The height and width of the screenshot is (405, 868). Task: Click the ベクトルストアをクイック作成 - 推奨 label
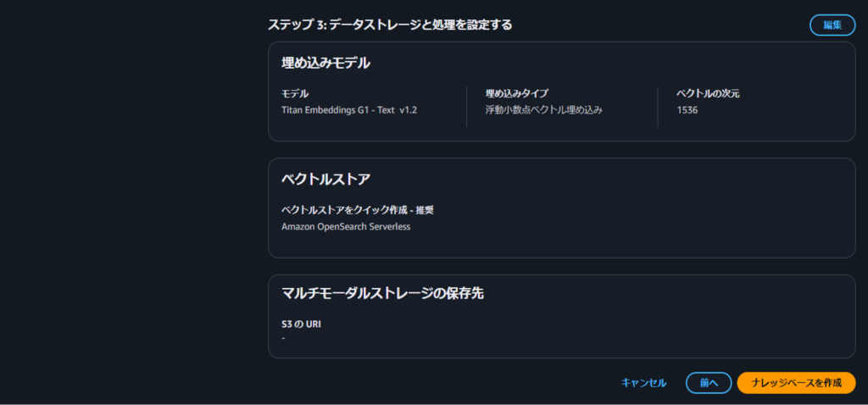coord(357,209)
